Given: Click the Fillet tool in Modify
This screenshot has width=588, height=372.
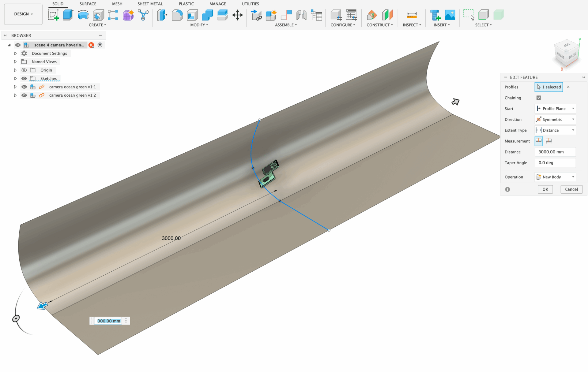Looking at the screenshot, I should pyautogui.click(x=177, y=15).
